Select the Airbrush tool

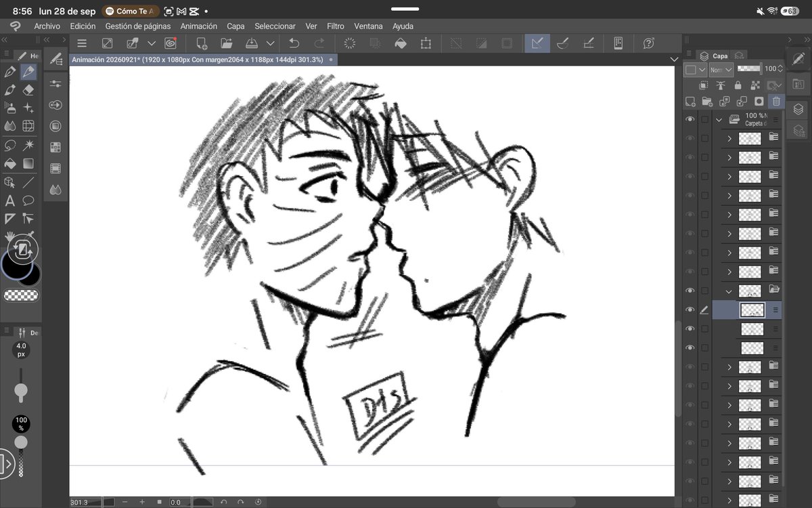[x=10, y=108]
